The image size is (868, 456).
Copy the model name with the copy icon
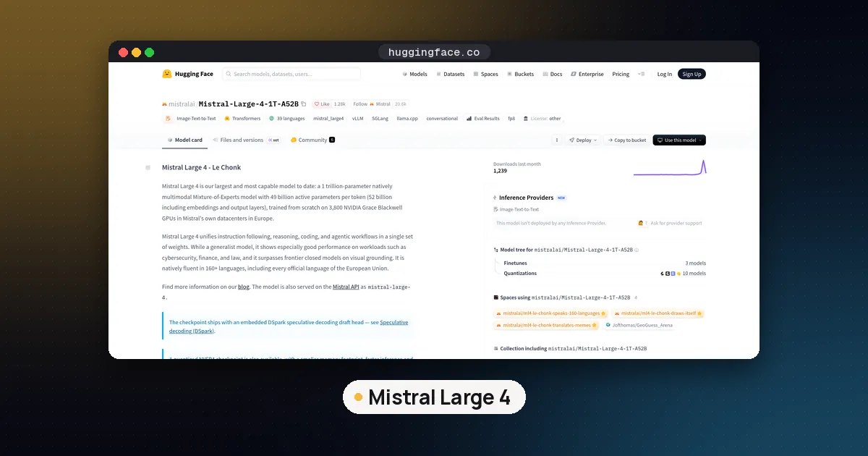pyautogui.click(x=304, y=104)
